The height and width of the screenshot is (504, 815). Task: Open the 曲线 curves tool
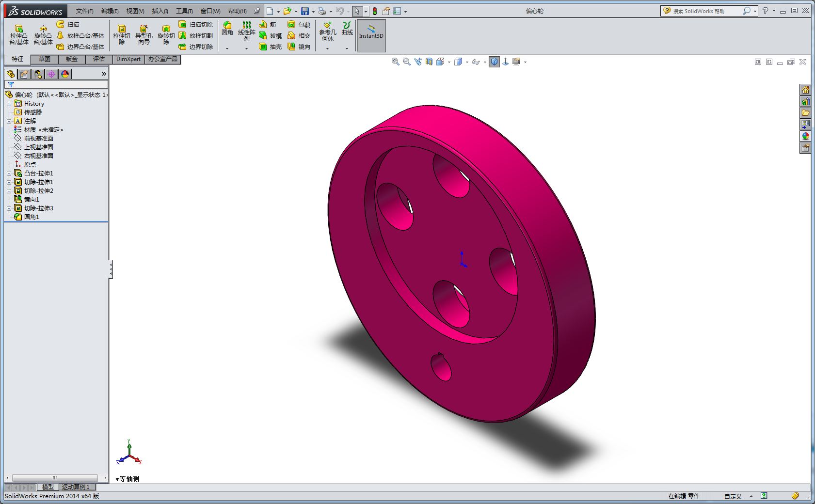(x=347, y=29)
